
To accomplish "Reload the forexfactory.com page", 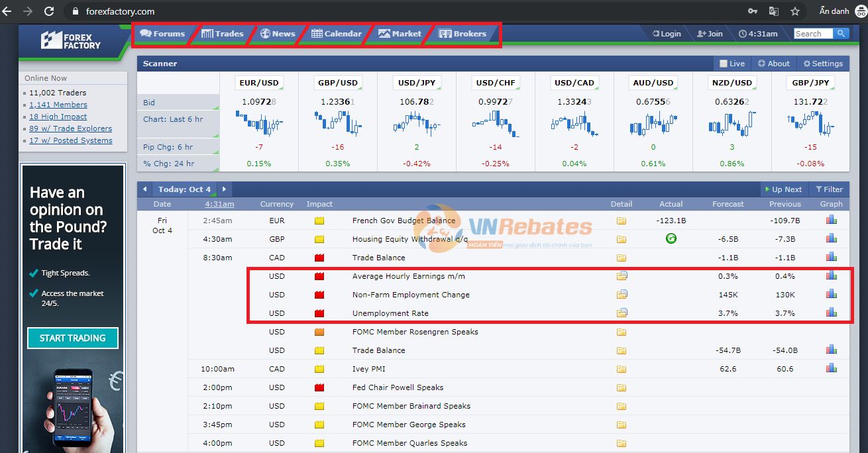I will click(49, 11).
